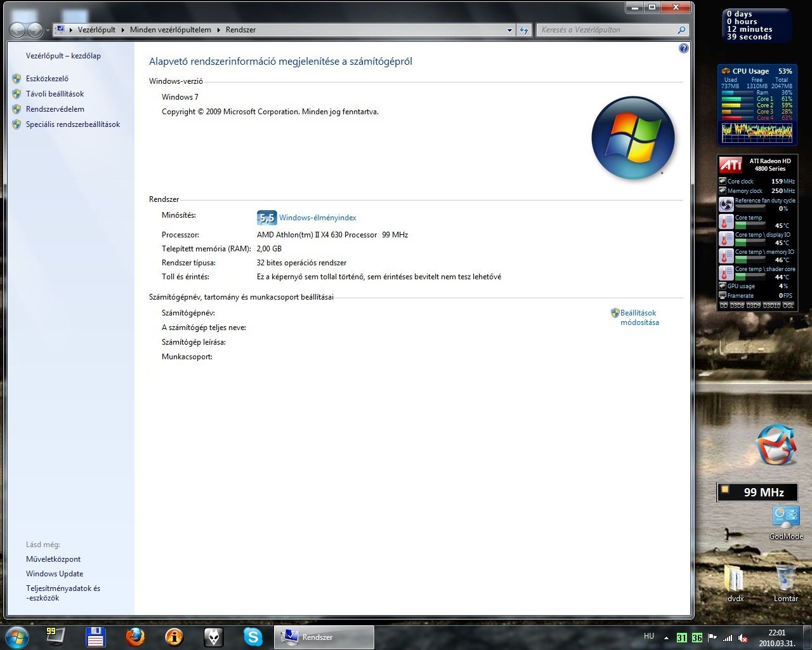This screenshot has height=650, width=812.
Task: Open Távoli beállítások in sidebar
Action: pyautogui.click(x=55, y=94)
